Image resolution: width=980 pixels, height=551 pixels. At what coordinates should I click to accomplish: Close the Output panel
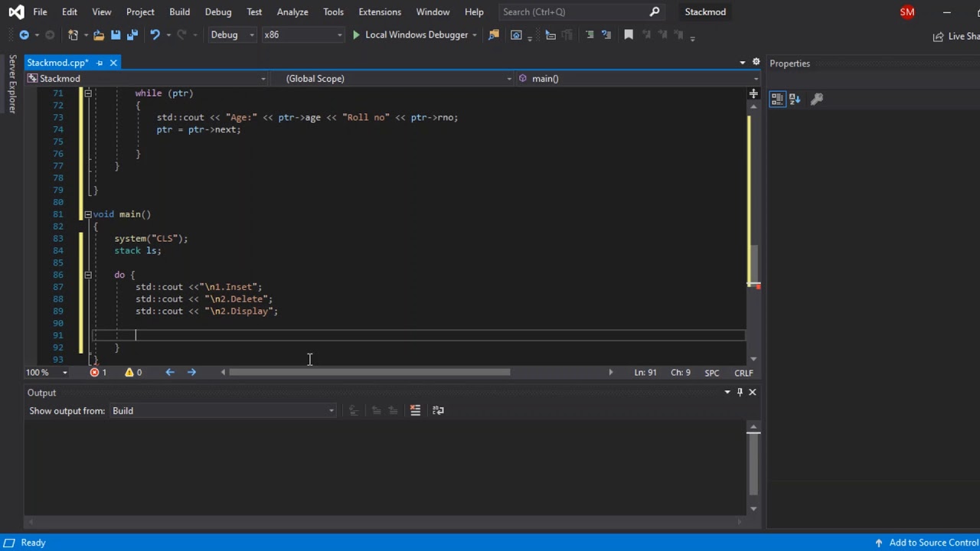pos(753,392)
